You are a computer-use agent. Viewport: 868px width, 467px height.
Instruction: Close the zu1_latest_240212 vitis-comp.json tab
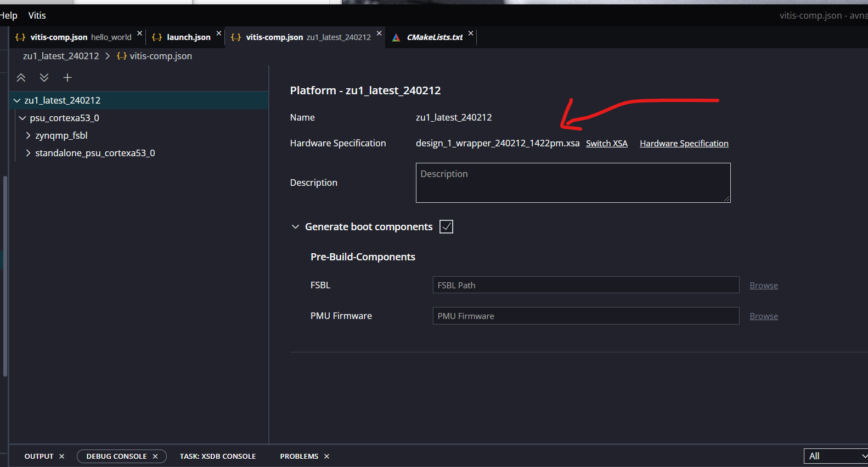point(379,33)
